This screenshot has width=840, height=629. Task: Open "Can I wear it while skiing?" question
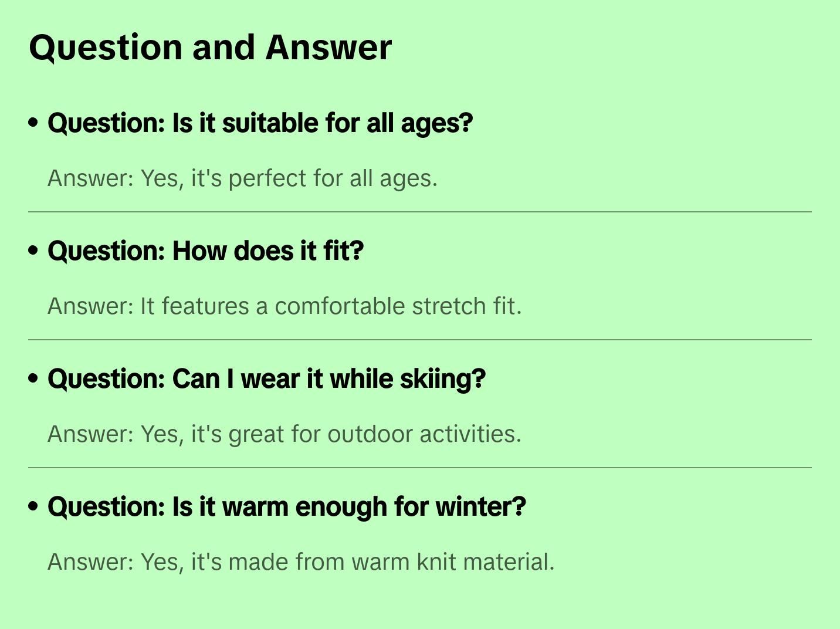(x=266, y=379)
